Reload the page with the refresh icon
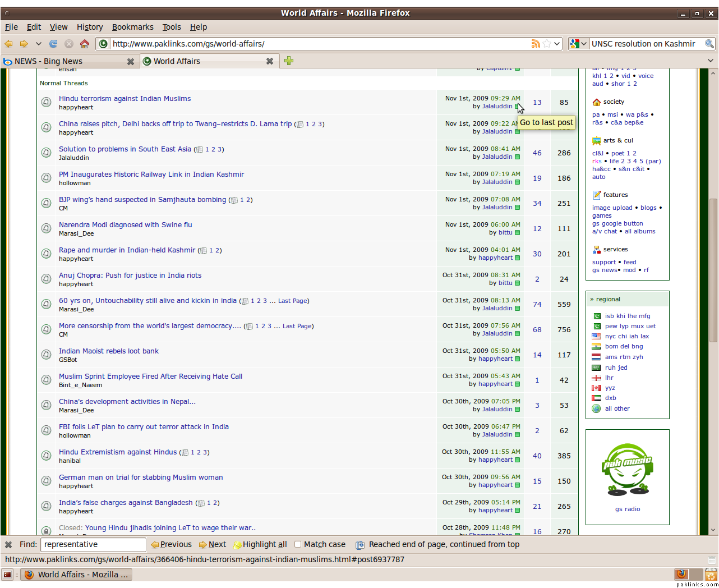This screenshot has height=588, width=719. coord(53,44)
